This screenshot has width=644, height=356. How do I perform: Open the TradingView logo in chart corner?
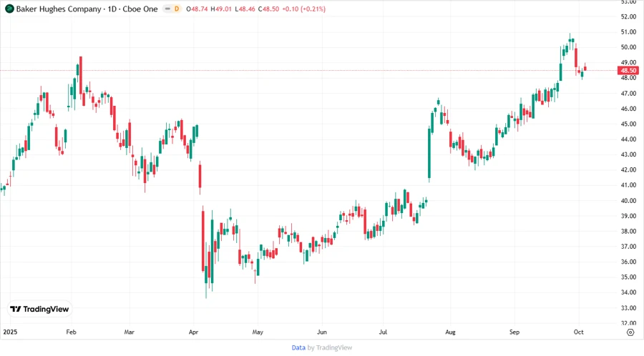tap(39, 309)
